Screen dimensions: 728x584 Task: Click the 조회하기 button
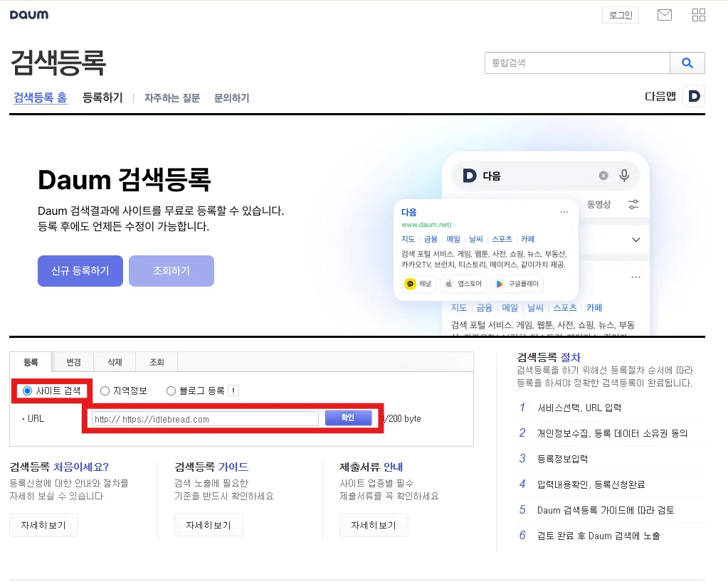pyautogui.click(x=172, y=270)
